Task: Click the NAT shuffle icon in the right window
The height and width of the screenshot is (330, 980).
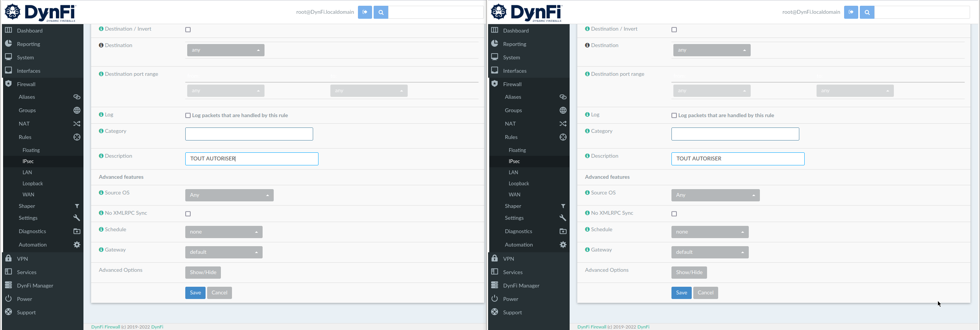Action: tap(563, 124)
